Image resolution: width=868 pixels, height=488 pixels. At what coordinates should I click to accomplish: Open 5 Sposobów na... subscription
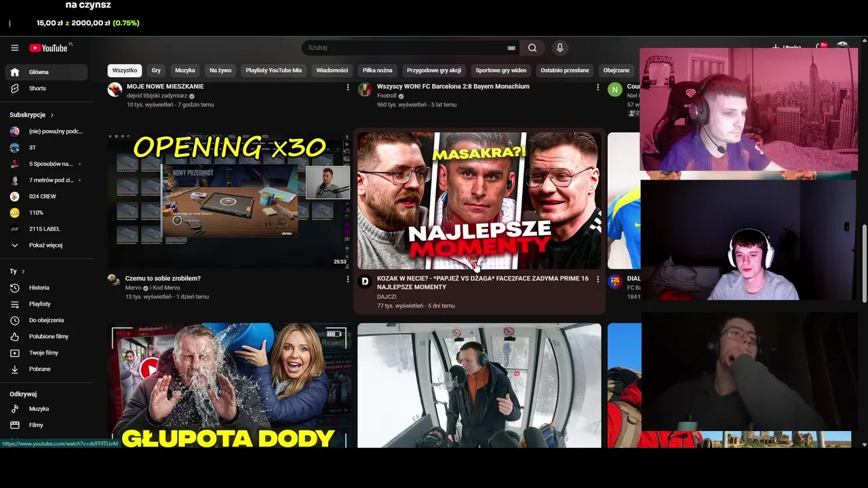tap(46, 164)
